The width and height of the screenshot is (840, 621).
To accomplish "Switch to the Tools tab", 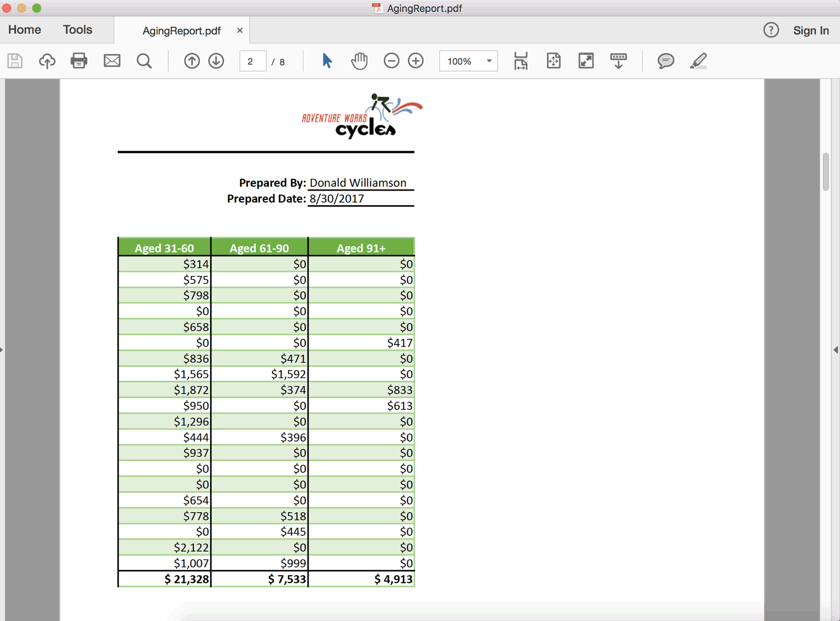I will 77,30.
